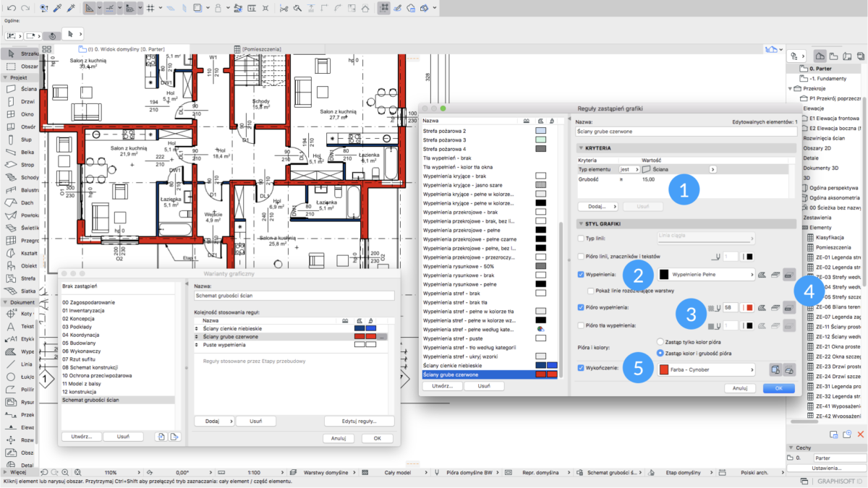Viewport: 868px width, 488px height.
Task: Collapse the STYL GRAFIKI section
Action: point(581,223)
